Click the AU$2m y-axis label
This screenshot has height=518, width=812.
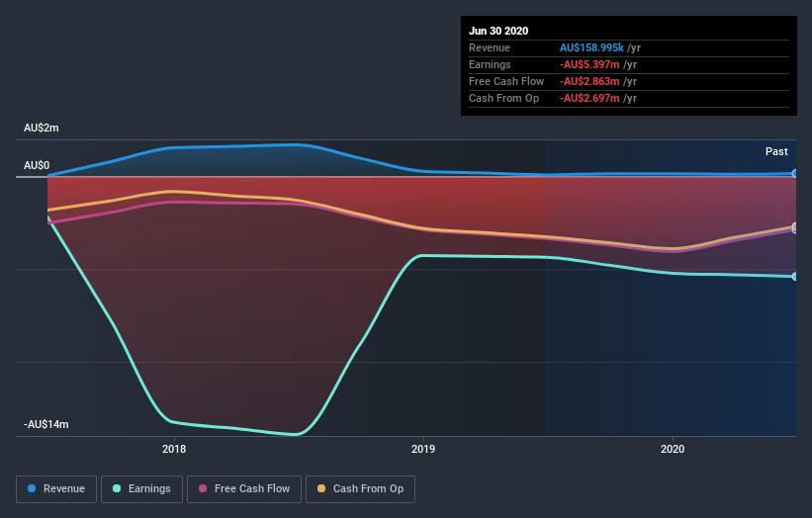pyautogui.click(x=42, y=128)
